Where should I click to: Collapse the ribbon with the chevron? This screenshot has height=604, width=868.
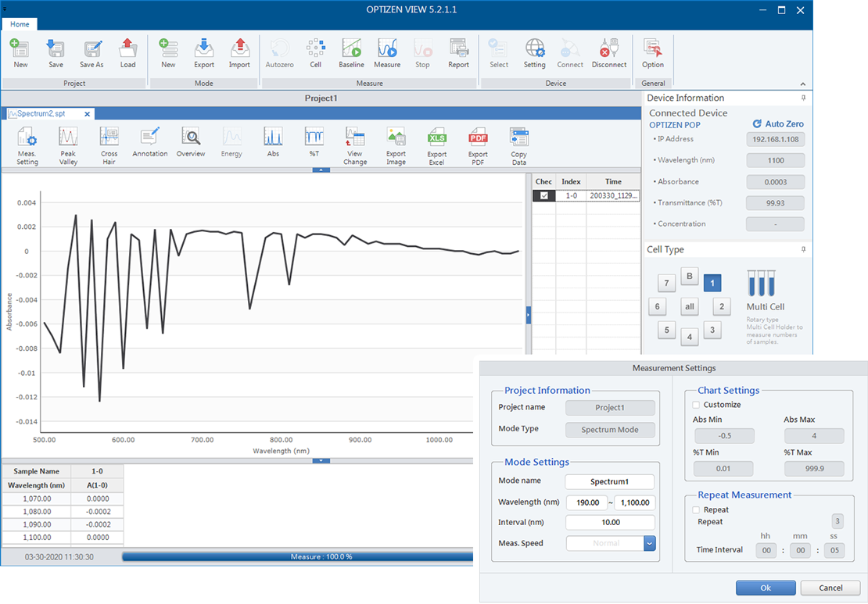pyautogui.click(x=802, y=84)
